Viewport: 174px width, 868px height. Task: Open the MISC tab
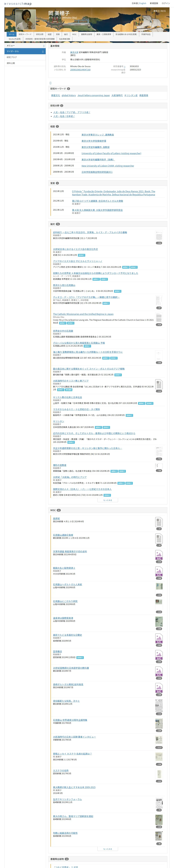74,34
